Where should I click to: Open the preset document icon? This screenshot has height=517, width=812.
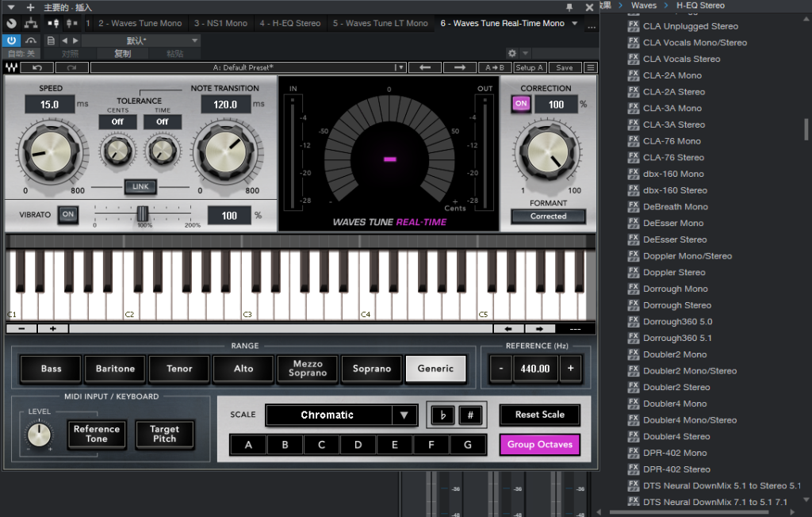(51, 40)
